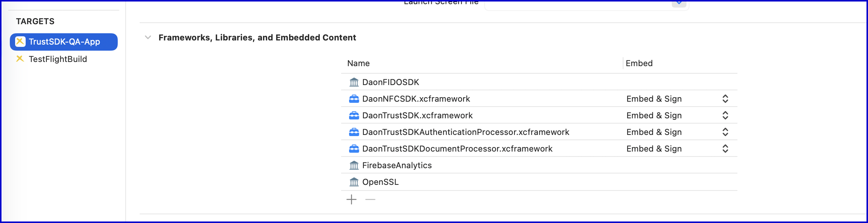Click the FirebaseAnalytics library icon
Screen dimensions: 868x223
point(354,165)
